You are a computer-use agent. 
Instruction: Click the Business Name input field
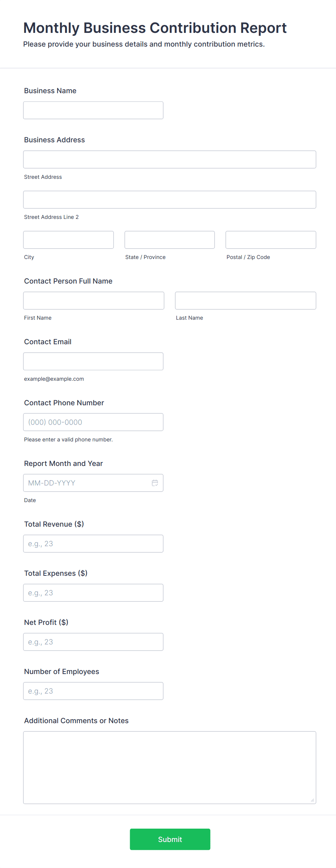click(93, 110)
